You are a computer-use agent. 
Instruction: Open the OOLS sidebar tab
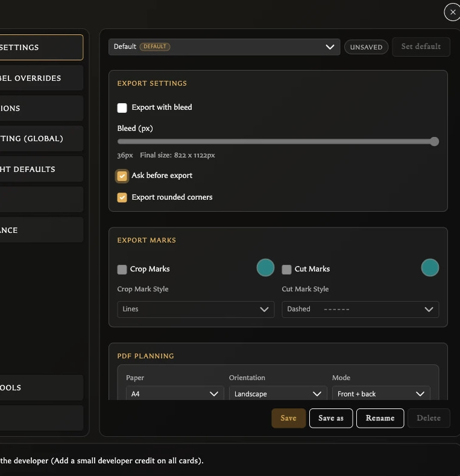click(x=41, y=388)
